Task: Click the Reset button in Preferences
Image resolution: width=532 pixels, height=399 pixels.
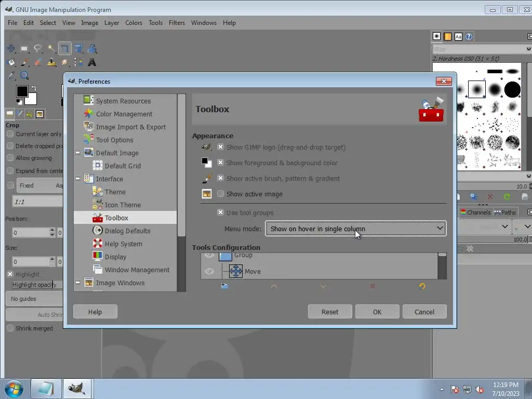Action: 330,312
